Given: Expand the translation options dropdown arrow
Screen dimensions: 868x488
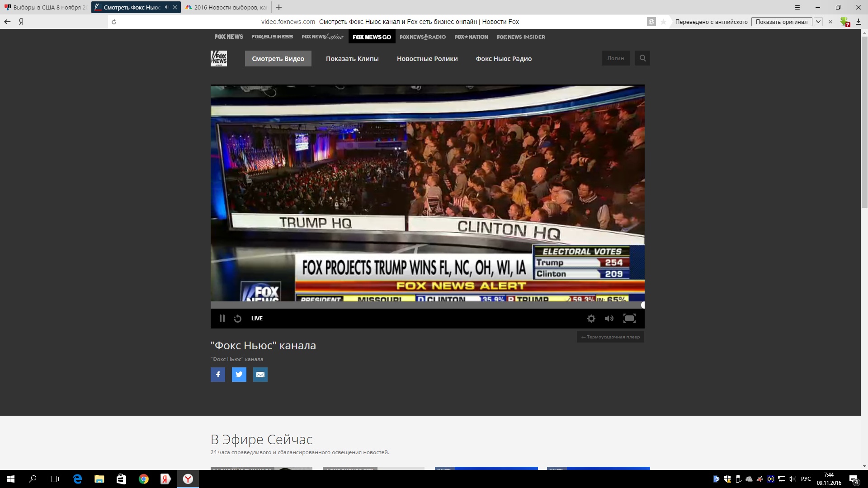Looking at the screenshot, I should (x=818, y=22).
